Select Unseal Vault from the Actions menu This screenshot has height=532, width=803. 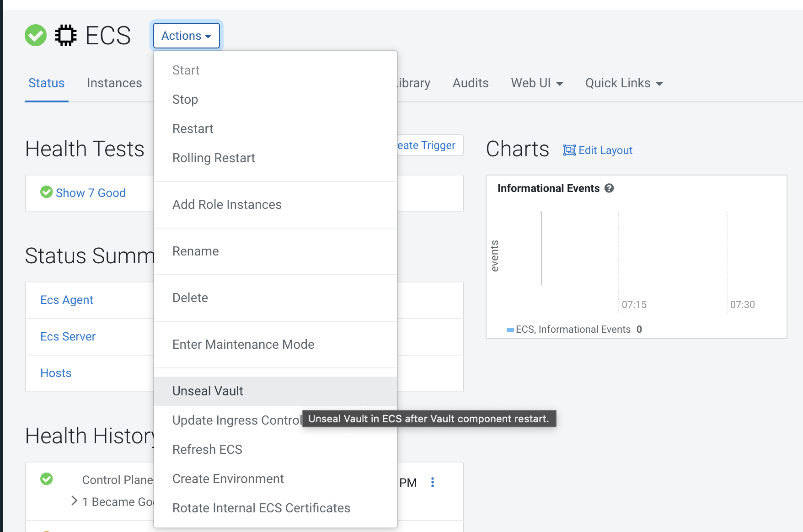tap(208, 391)
